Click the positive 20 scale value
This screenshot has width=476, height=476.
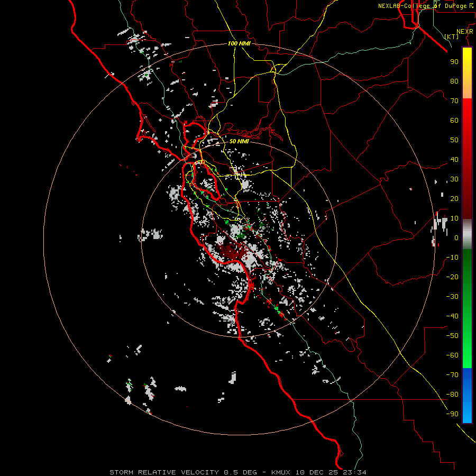point(454,198)
